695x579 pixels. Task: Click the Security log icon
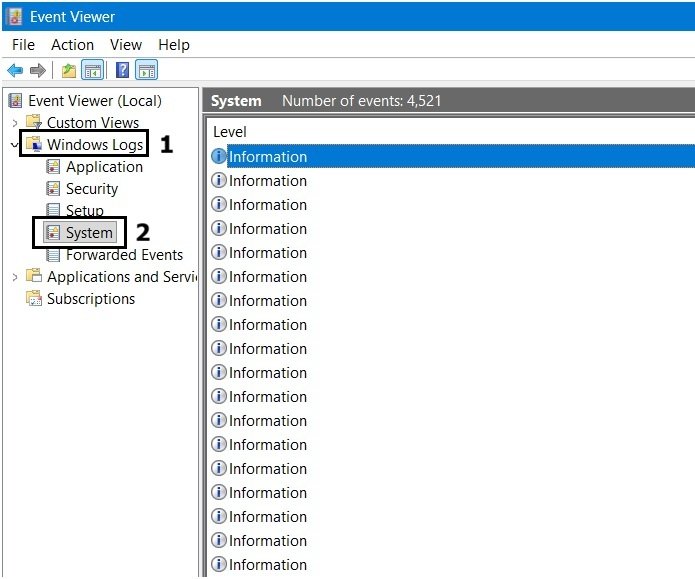pos(53,188)
